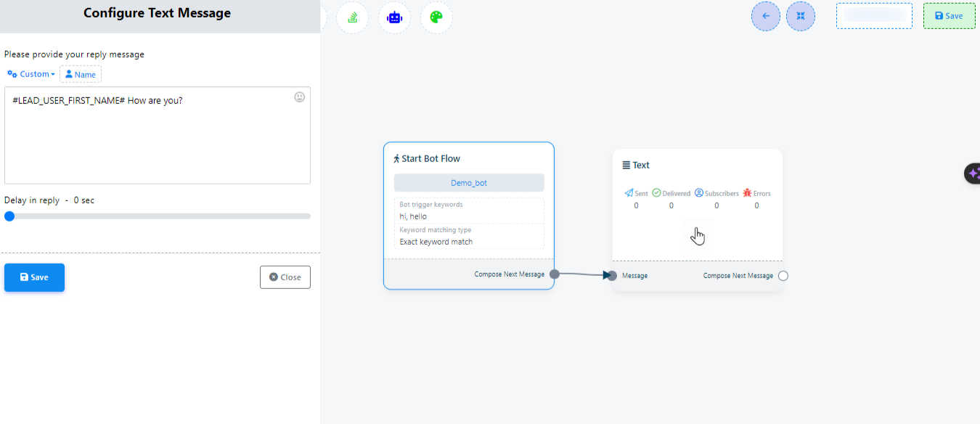
Task: Click the collapse/fit-to-screen arrows icon
Action: click(801, 16)
